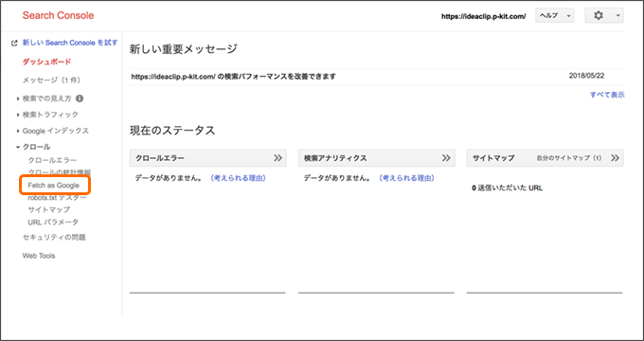Click info icon next to 検索での見え方
644x341 pixels.
click(x=80, y=99)
